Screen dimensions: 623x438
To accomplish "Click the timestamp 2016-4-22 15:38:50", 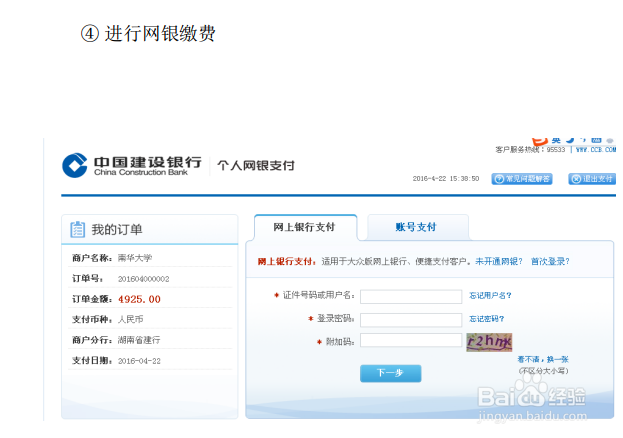I will click(x=446, y=179).
